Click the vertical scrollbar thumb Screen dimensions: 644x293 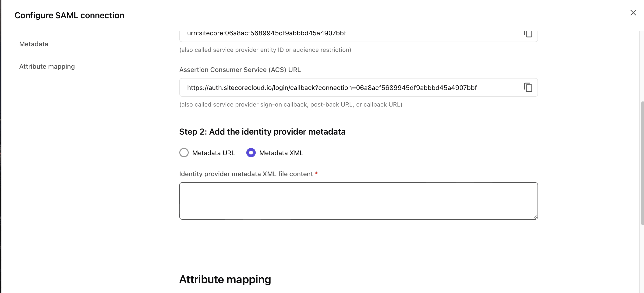point(642,163)
